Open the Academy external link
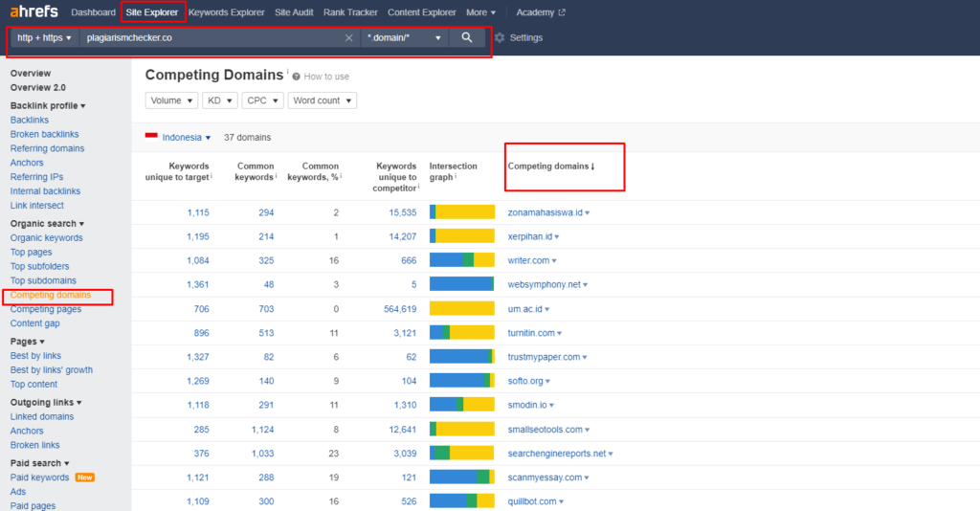The width and height of the screenshot is (980, 511). pyautogui.click(x=541, y=12)
